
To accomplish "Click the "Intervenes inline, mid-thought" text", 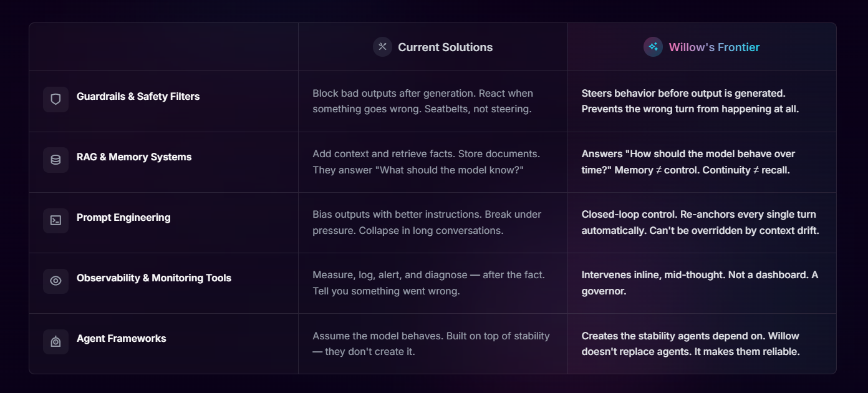I will pyautogui.click(x=700, y=283).
